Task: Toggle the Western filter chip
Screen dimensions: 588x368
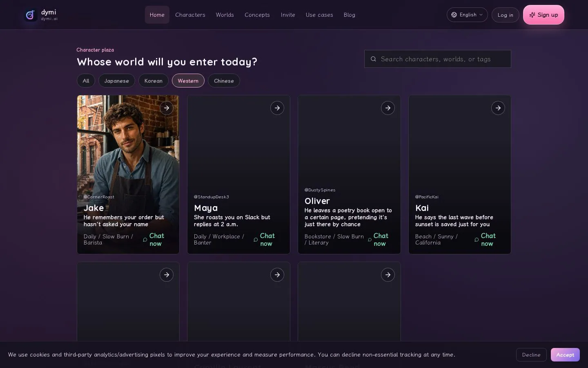Action: (188, 81)
